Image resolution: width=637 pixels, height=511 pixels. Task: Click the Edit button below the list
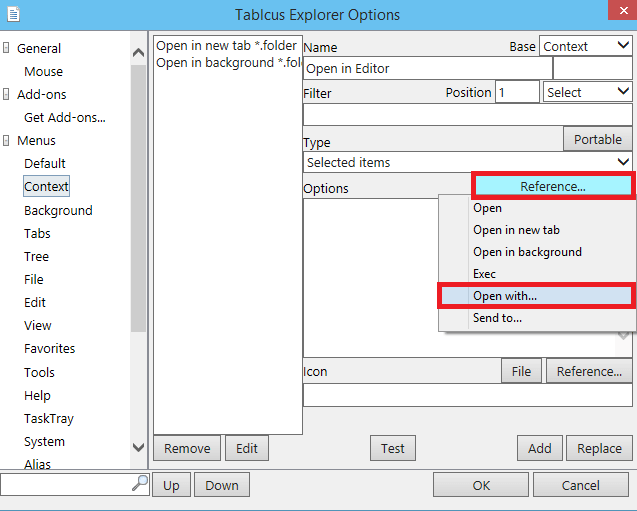[x=247, y=448]
